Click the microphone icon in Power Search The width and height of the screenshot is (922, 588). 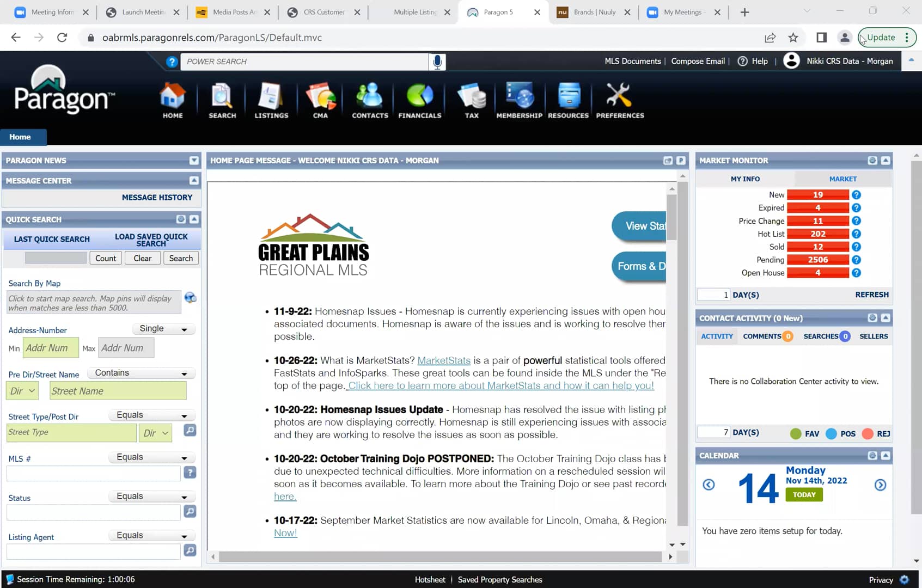[x=437, y=62]
